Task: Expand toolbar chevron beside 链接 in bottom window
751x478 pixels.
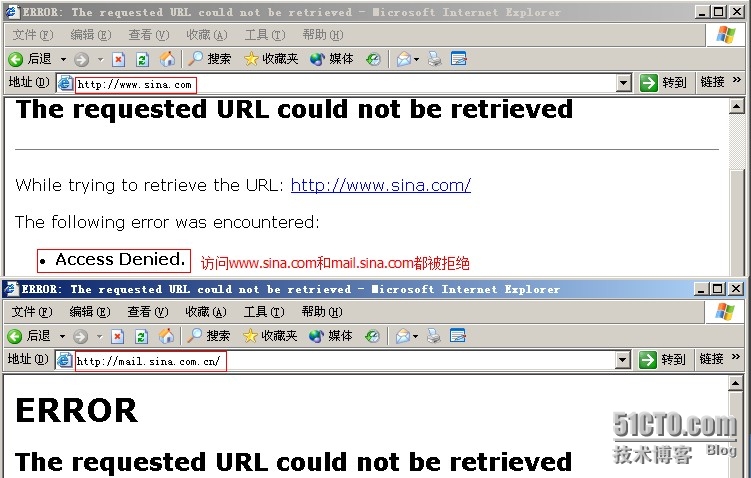Action: click(x=736, y=357)
